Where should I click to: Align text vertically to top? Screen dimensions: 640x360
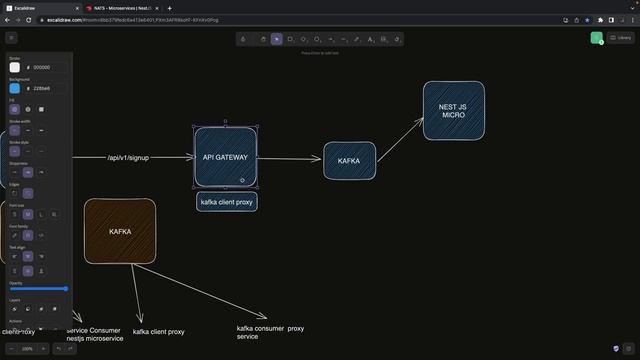coord(15,271)
